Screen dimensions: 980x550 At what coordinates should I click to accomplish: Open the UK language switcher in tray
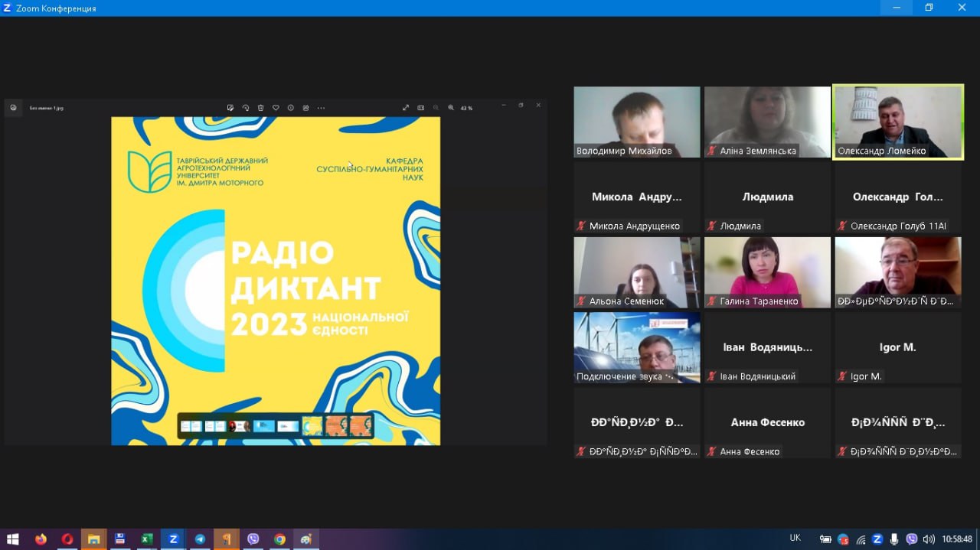(795, 539)
